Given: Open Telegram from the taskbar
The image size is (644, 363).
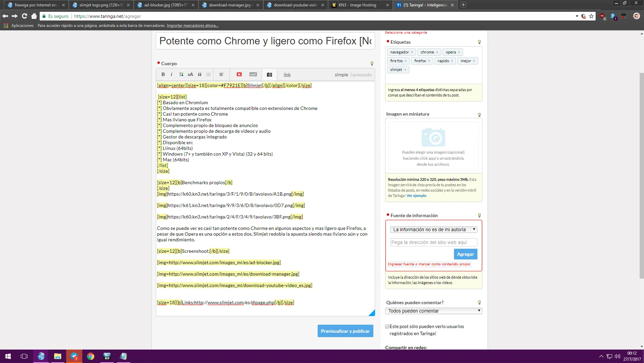Looking at the screenshot, I should [x=74, y=356].
